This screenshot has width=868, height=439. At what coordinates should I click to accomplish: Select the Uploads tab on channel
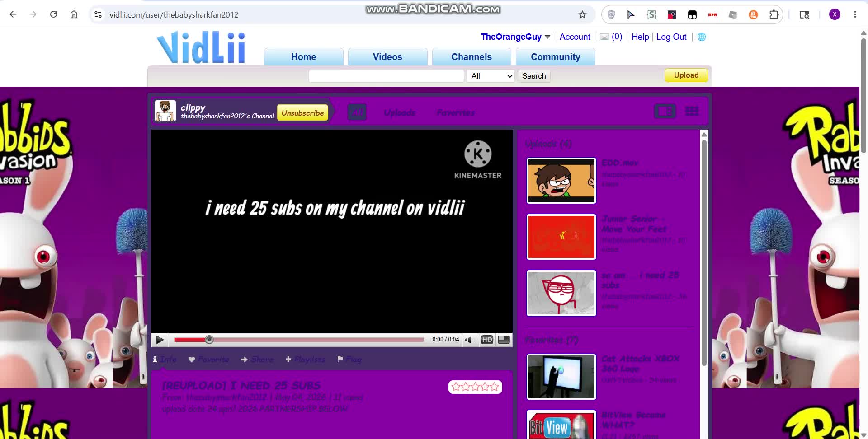400,112
